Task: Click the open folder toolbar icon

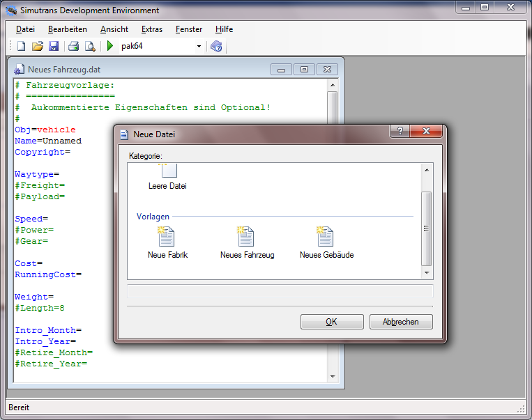Action: (x=38, y=47)
